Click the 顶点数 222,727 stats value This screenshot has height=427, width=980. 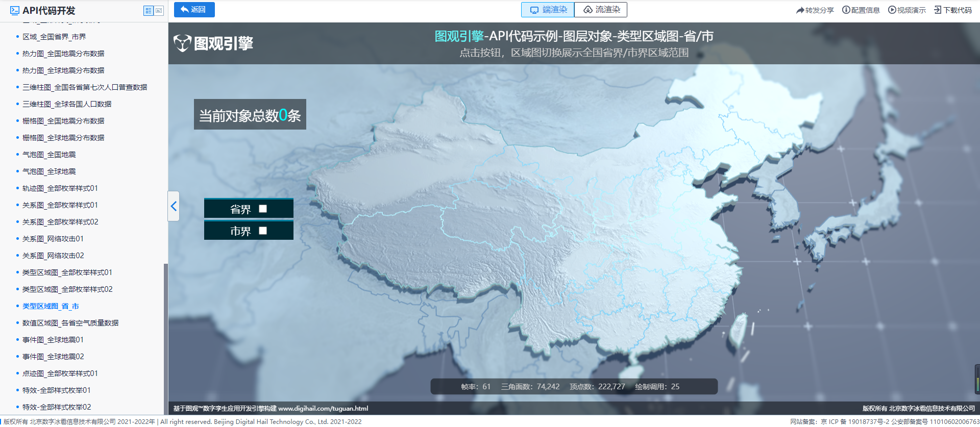[x=597, y=387]
